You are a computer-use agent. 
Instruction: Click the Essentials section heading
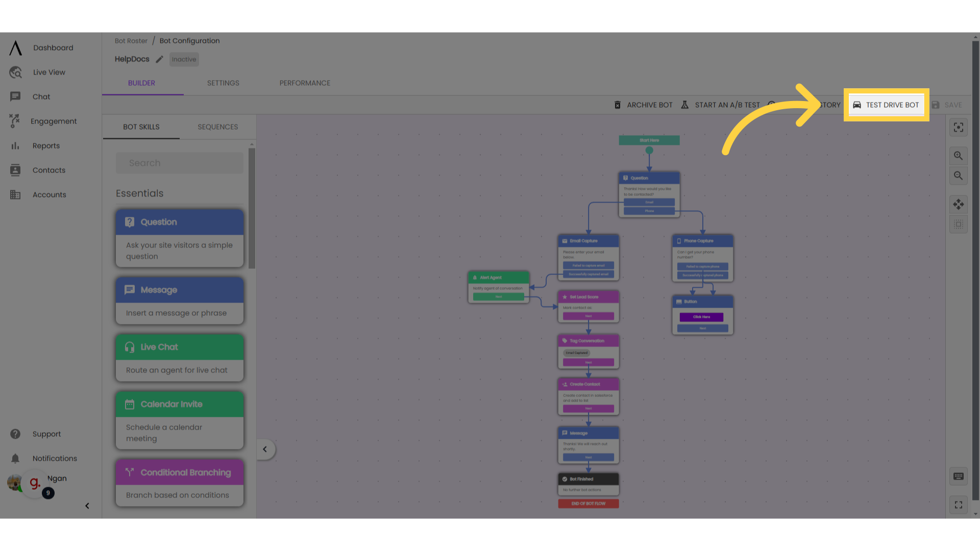[139, 193]
